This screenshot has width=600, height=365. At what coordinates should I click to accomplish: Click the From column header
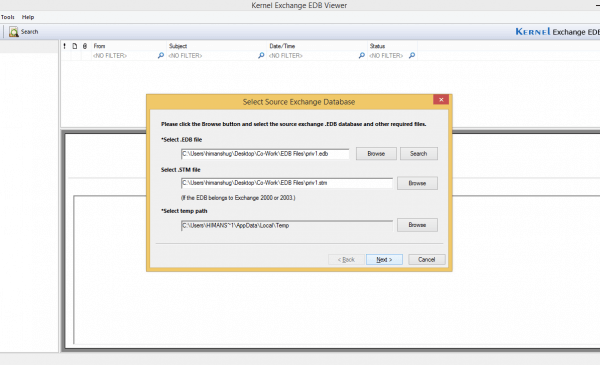point(128,46)
